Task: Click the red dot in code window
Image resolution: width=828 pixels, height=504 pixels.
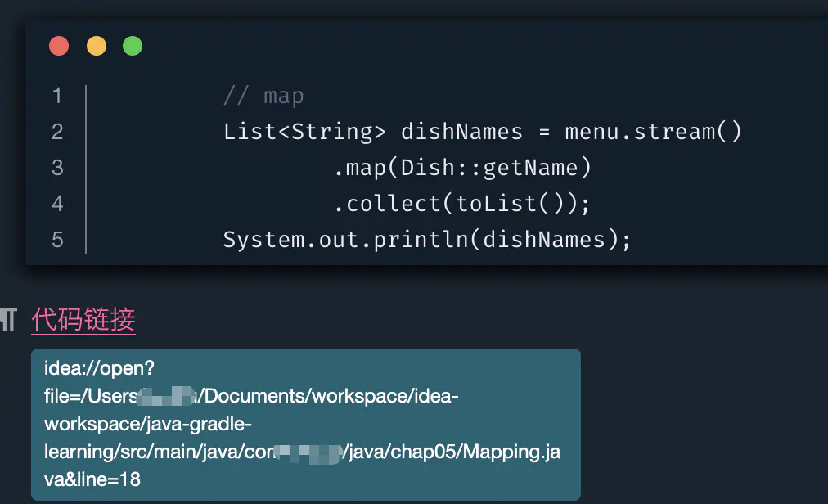Action: [59, 46]
